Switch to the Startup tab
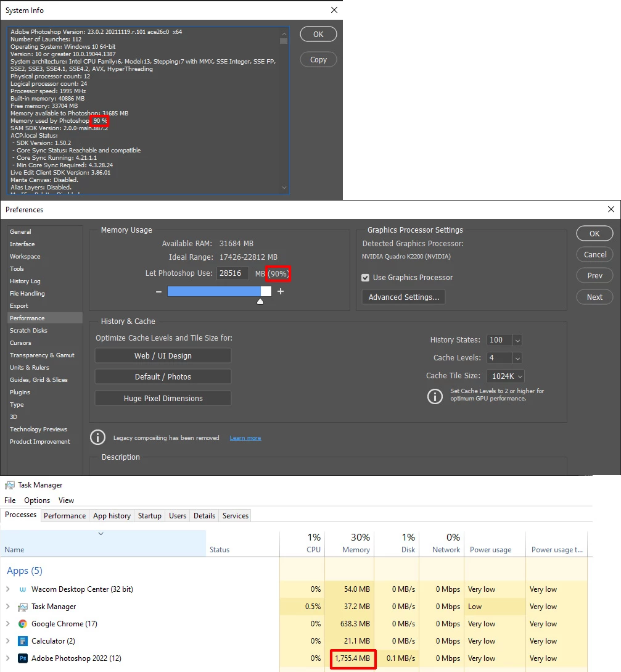The image size is (621, 672). coord(149,516)
